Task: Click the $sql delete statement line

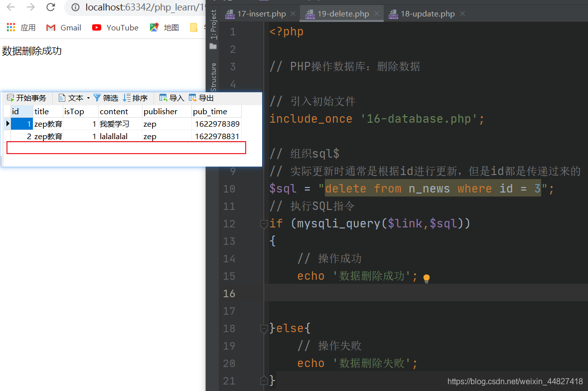Action: [x=412, y=189]
